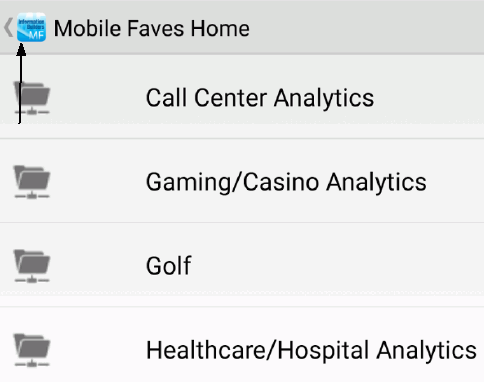Tap the back chevron in header
Viewport: 484px width, 382px height.
click(8, 27)
